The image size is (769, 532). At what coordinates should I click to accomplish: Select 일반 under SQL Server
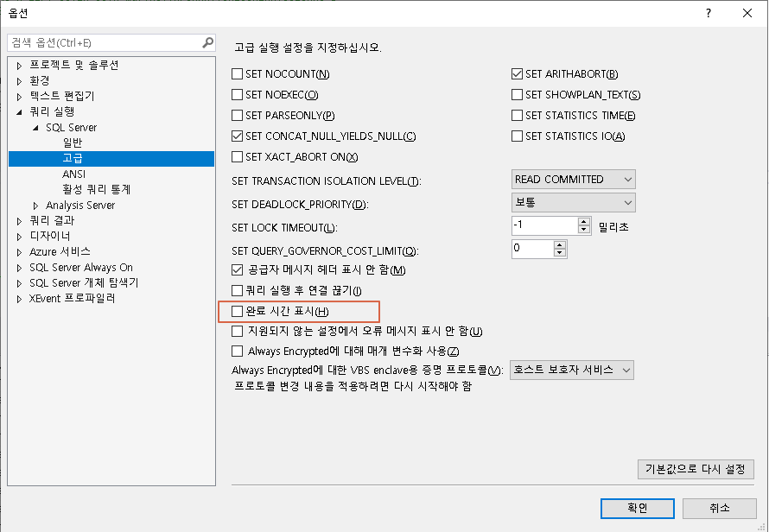click(x=73, y=142)
